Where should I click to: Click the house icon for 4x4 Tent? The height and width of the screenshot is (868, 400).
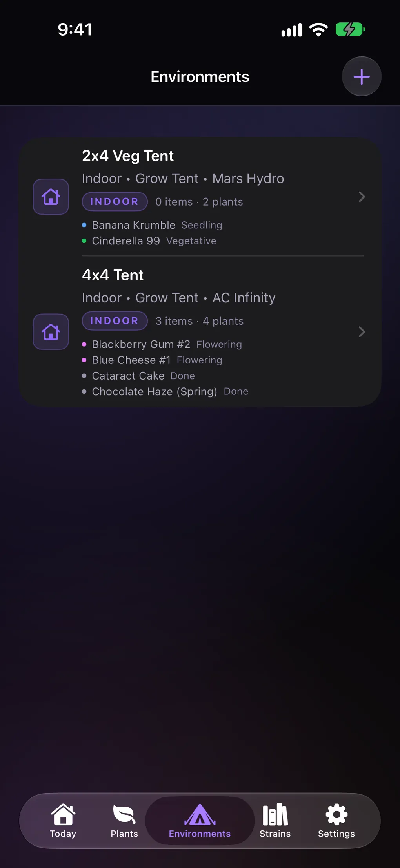[x=51, y=332]
